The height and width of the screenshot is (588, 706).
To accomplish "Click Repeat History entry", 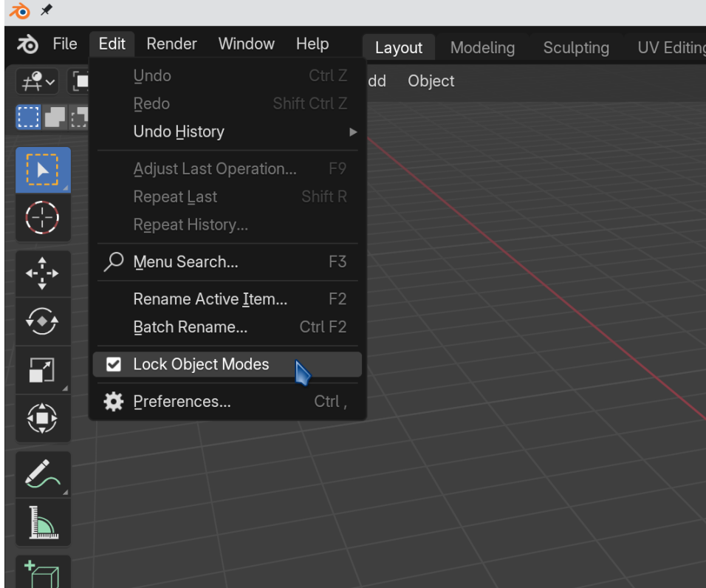I will click(x=227, y=225).
